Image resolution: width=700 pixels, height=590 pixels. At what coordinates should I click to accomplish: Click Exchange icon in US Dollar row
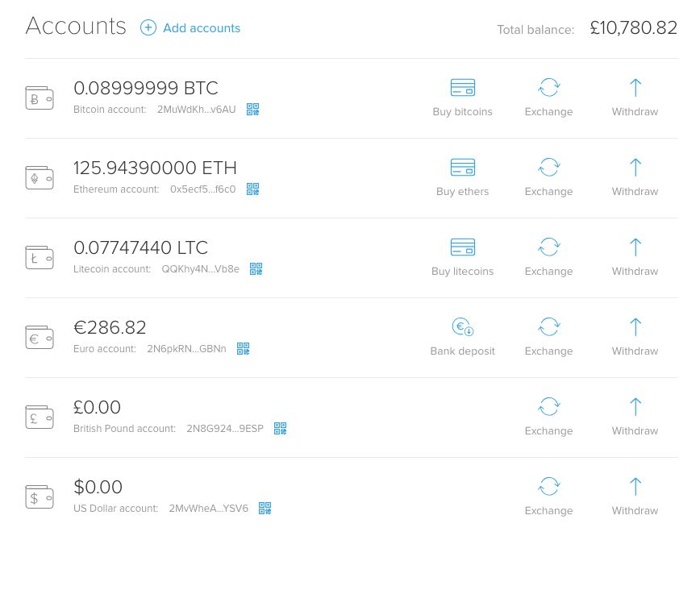point(548,487)
